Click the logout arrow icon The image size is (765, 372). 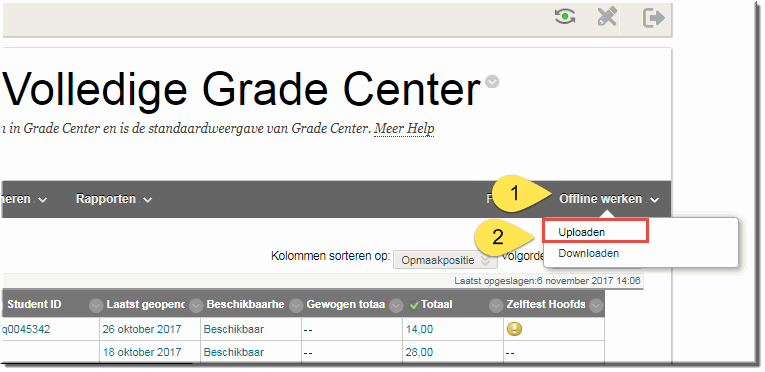653,18
